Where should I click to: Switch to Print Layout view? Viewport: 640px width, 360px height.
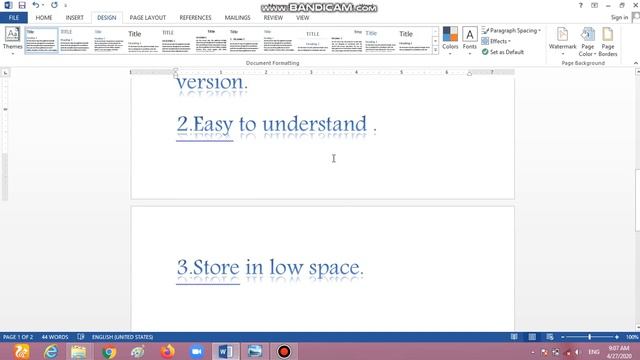tap(532, 337)
